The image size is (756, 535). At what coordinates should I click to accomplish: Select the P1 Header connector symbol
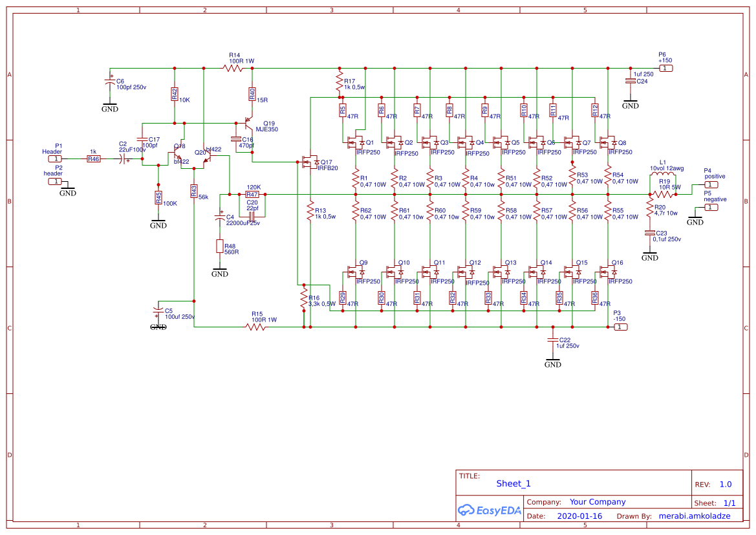coord(54,157)
